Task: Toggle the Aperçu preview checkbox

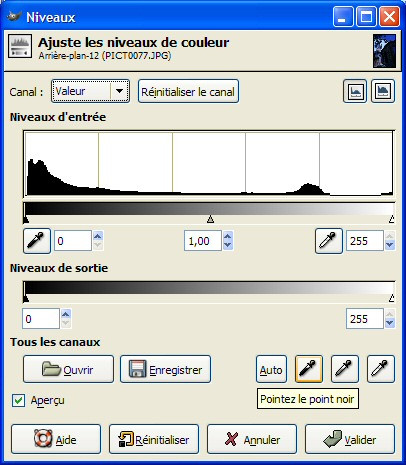Action: [x=18, y=400]
